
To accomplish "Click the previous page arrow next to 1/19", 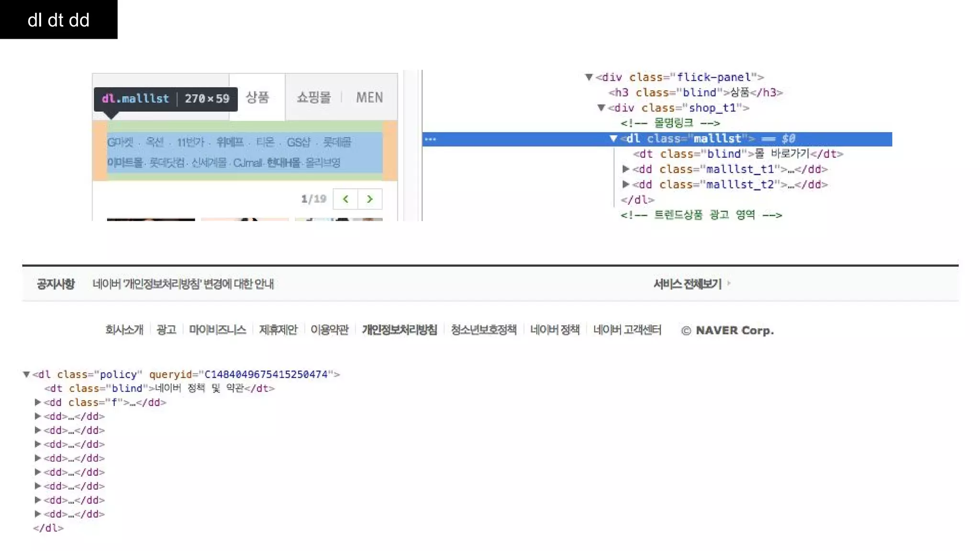I will [x=345, y=199].
